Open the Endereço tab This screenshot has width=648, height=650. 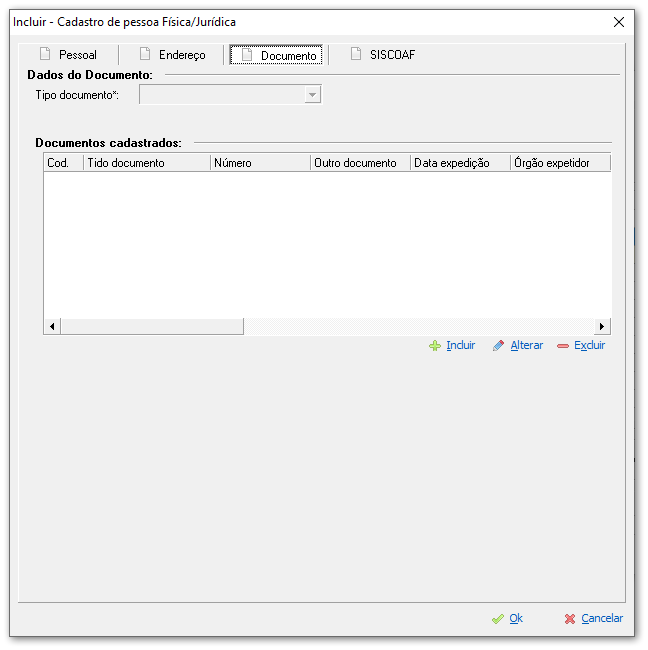point(172,55)
